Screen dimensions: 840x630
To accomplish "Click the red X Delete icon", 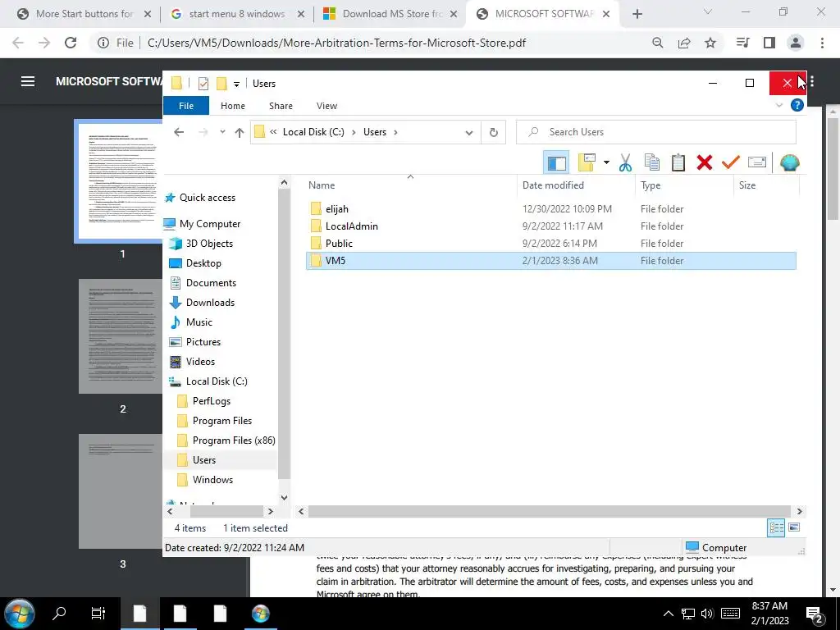I will click(x=705, y=162).
